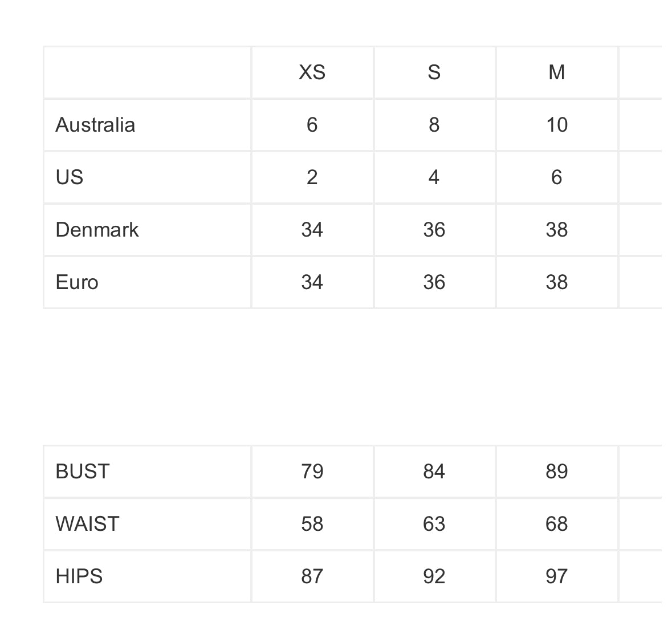Click the XS column header
Screen dimensions: 672x638
tap(312, 72)
